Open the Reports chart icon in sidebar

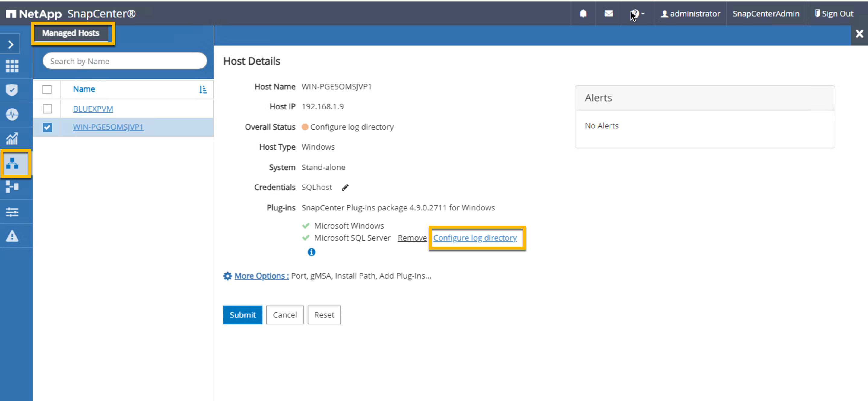tap(12, 138)
